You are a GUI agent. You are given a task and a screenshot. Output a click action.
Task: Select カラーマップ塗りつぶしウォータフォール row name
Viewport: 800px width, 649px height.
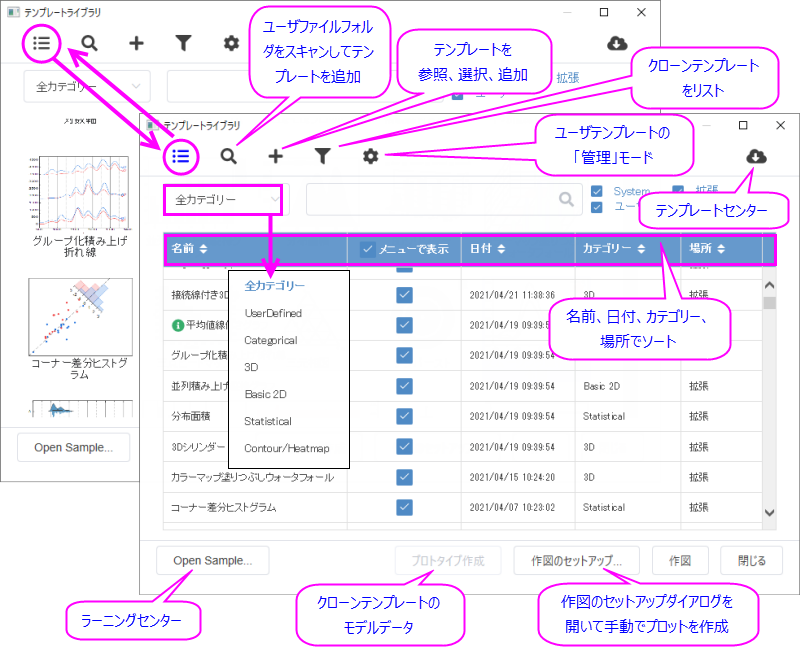coord(252,477)
